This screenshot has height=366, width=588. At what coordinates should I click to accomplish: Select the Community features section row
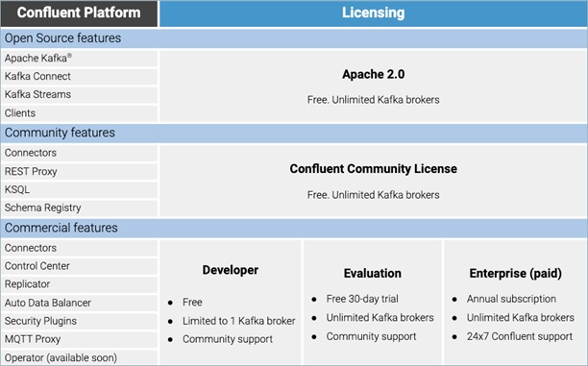[294, 133]
